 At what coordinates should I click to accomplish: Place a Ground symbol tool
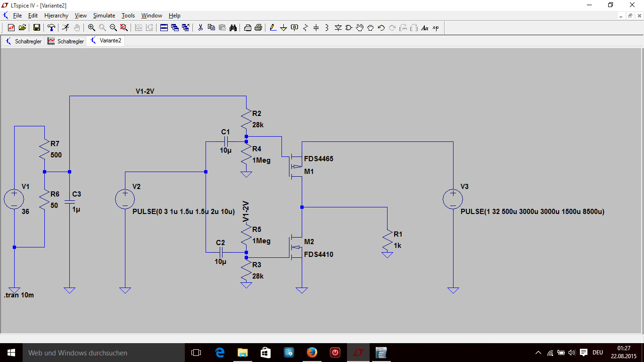(x=284, y=28)
